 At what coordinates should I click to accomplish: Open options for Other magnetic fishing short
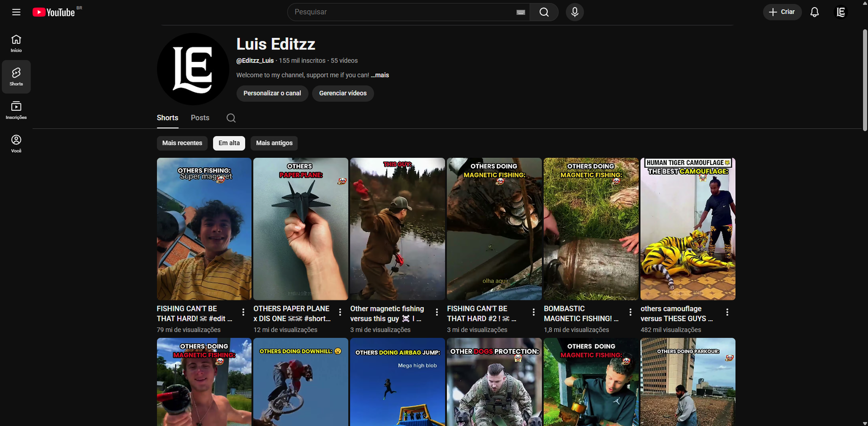437,312
